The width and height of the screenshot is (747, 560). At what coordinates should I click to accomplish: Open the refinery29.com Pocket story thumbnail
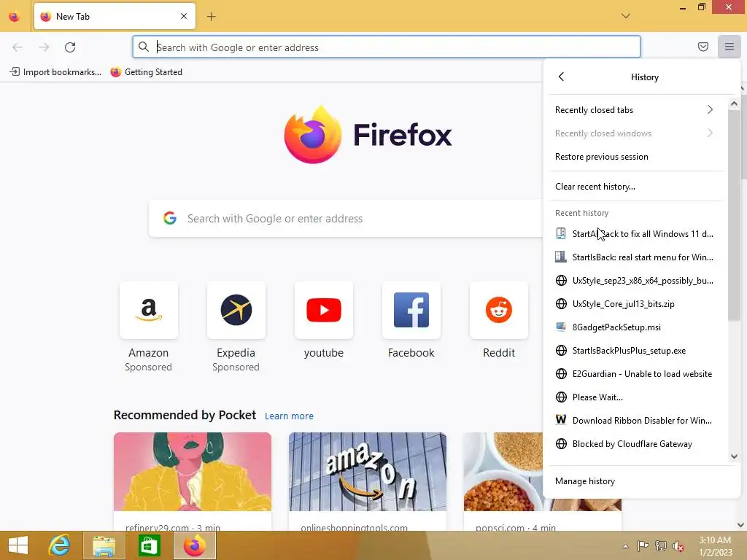(193, 472)
